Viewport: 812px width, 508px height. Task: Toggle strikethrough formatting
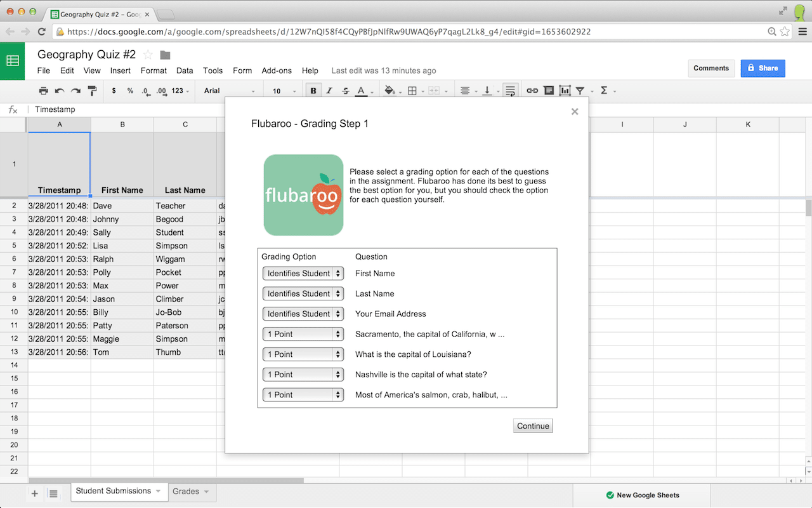click(x=344, y=90)
